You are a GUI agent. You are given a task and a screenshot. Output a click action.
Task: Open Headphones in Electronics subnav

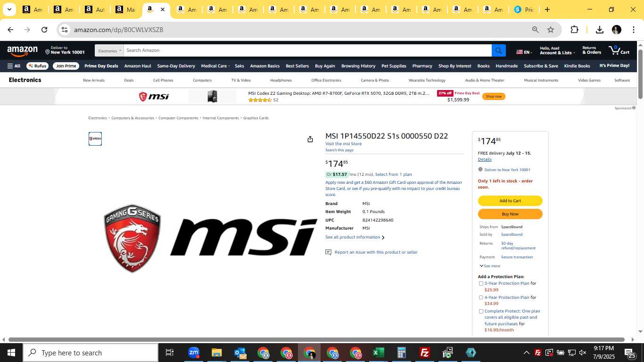[x=281, y=80]
